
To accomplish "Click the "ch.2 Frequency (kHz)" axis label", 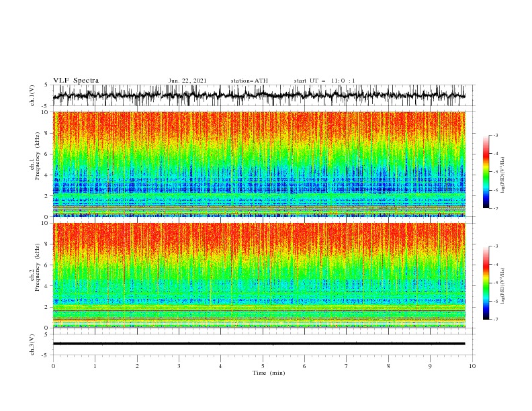I will click(x=35, y=267).
